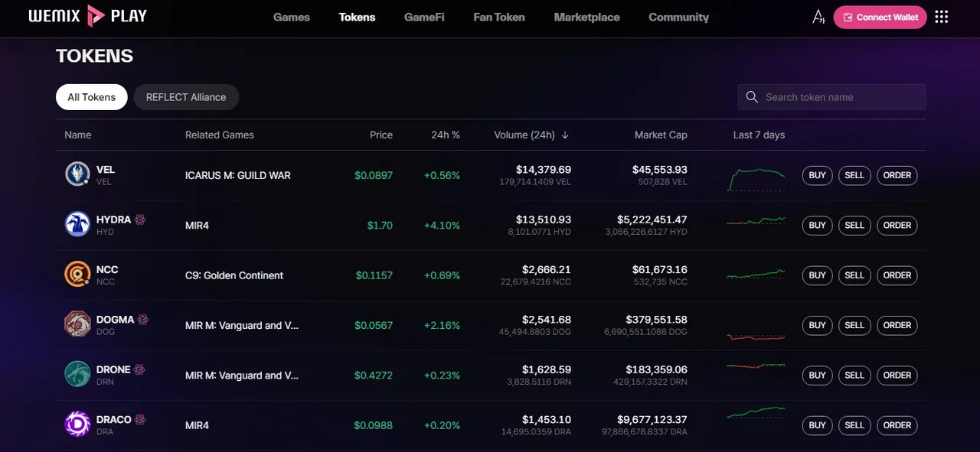Sell VEL token
This screenshot has width=980, height=452.
click(854, 175)
